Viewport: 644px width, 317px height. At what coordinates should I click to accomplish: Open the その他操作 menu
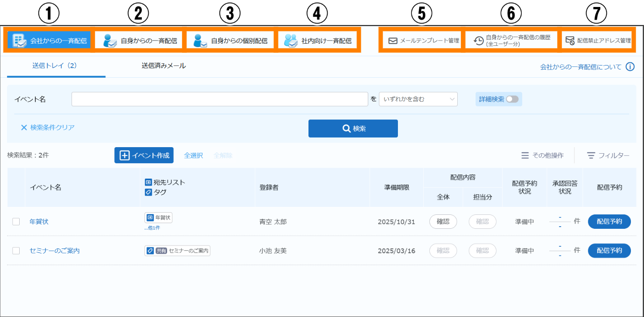[x=542, y=155]
